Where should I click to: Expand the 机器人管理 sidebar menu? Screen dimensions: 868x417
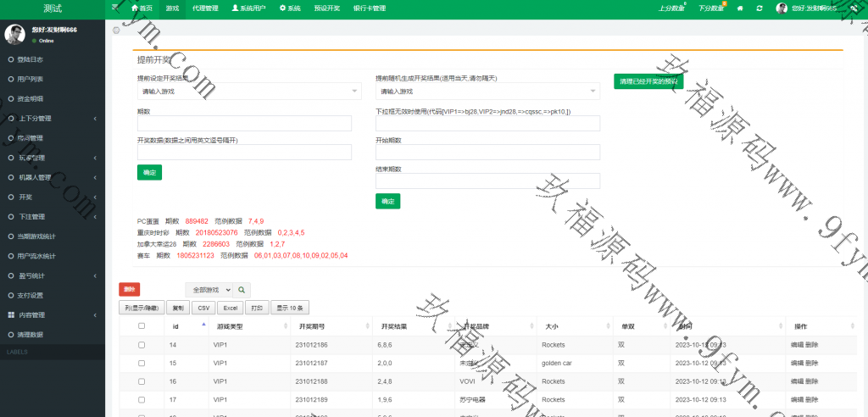pyautogui.click(x=53, y=177)
